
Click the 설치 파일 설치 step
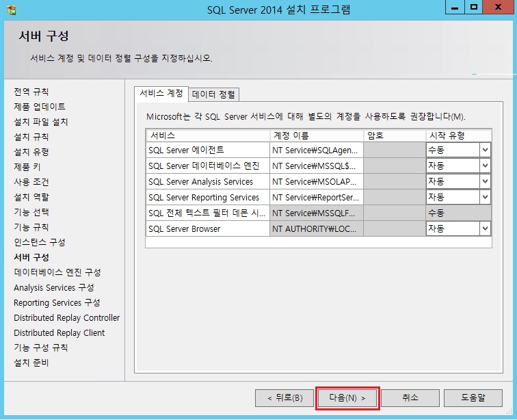pos(41,122)
